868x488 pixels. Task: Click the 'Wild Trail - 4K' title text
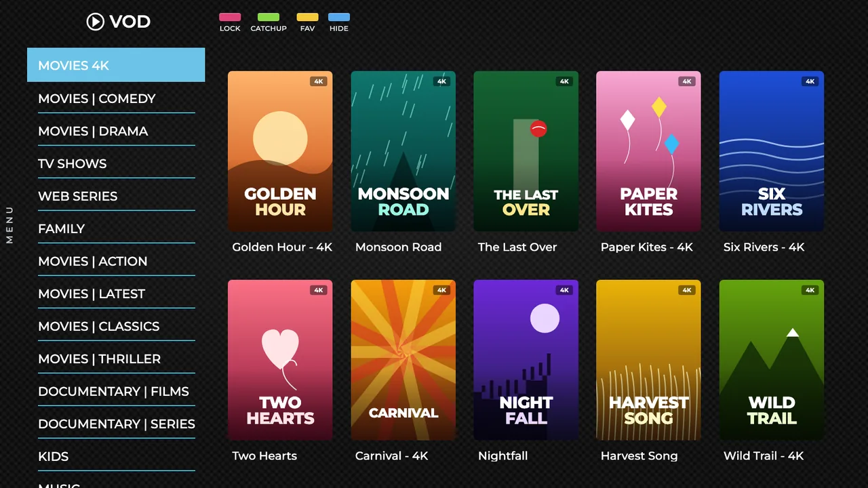coord(764,456)
